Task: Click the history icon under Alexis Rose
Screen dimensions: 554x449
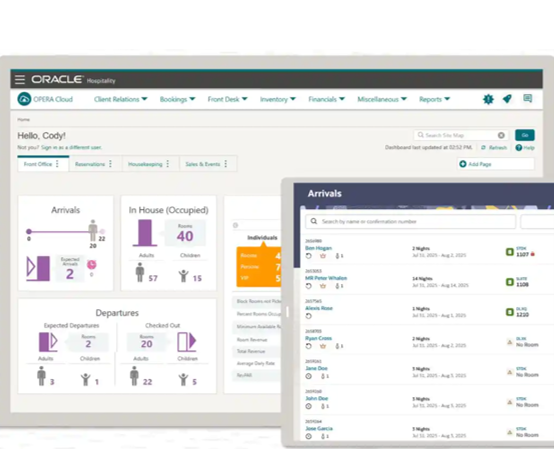Action: [308, 316]
